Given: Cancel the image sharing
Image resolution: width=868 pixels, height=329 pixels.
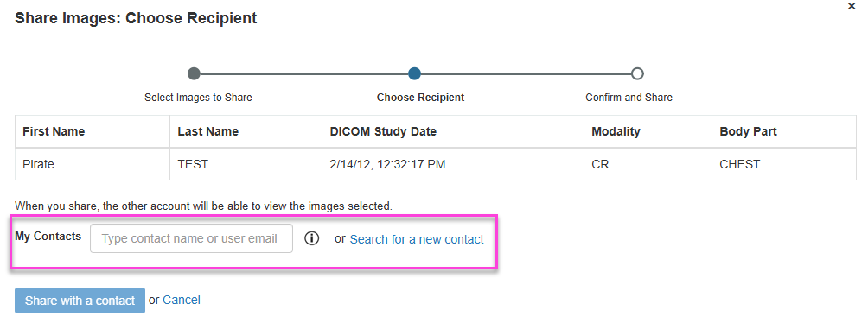Looking at the screenshot, I should click(182, 300).
